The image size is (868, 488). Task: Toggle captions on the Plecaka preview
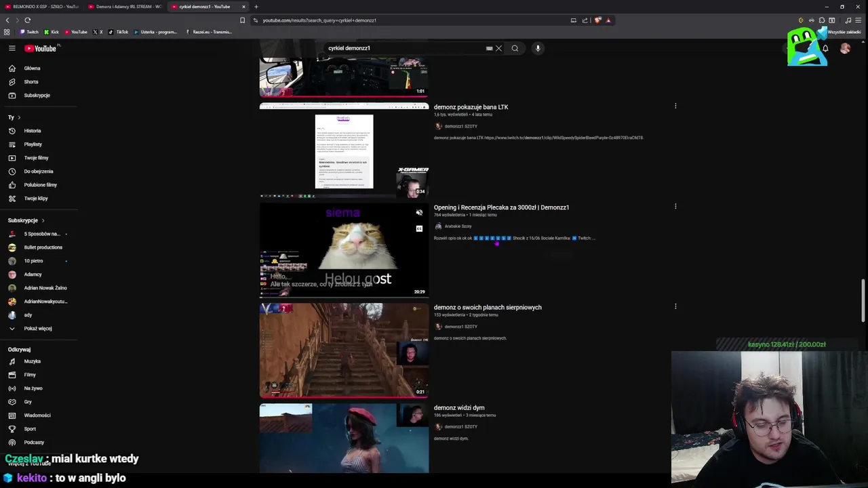click(x=419, y=228)
